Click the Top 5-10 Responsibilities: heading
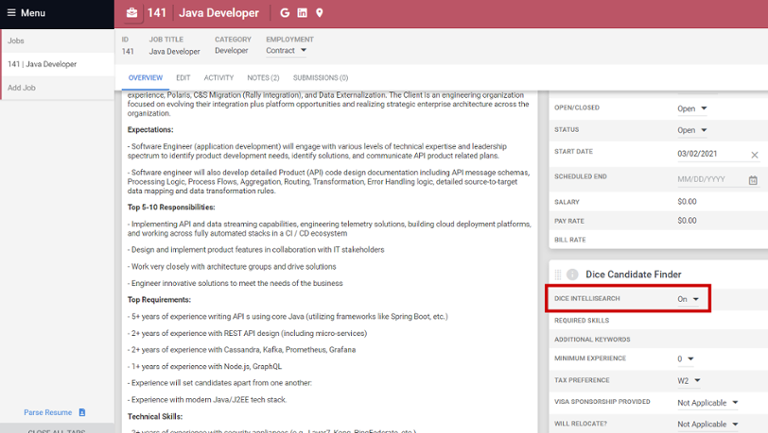 click(171, 207)
